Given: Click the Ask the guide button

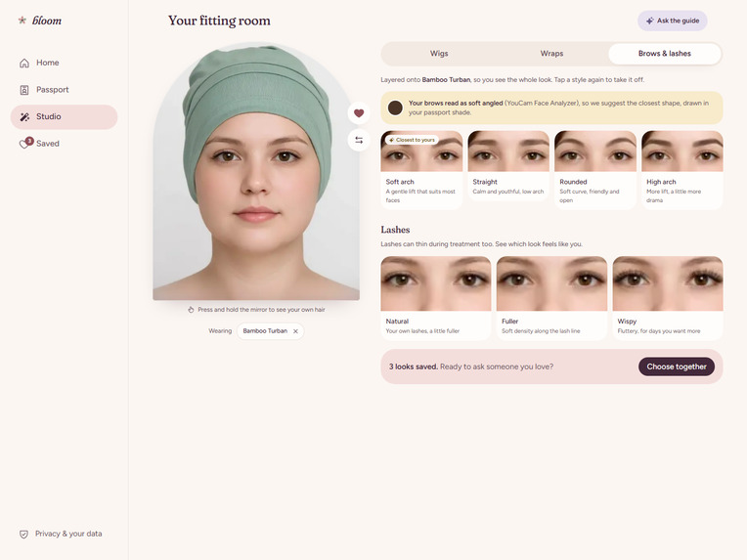Looking at the screenshot, I should pyautogui.click(x=673, y=21).
